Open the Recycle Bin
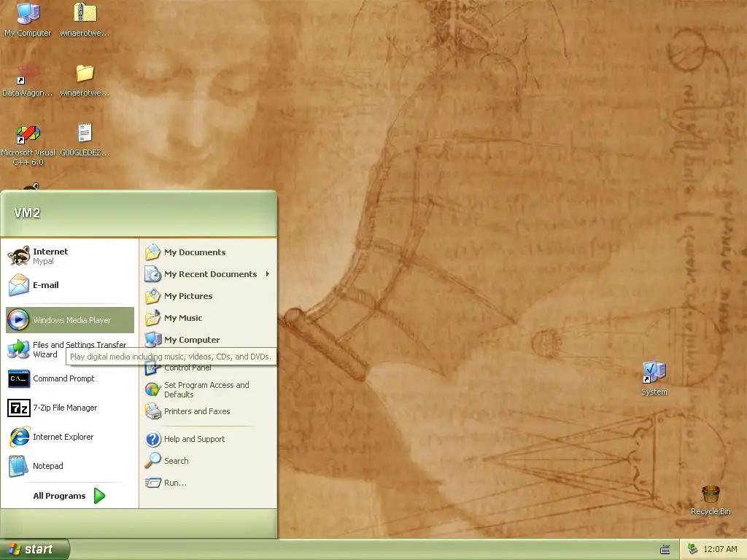 tap(711, 500)
